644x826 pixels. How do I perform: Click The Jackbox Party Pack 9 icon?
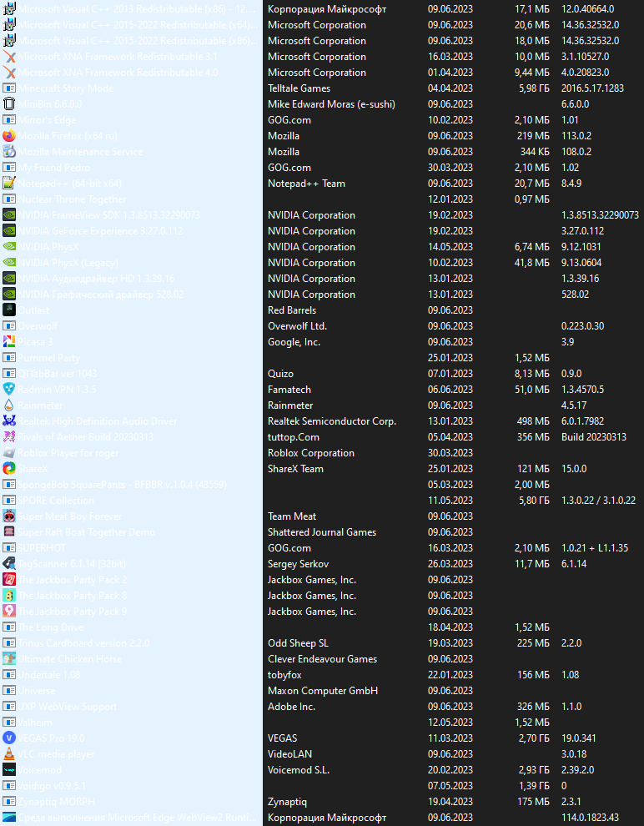[9, 611]
